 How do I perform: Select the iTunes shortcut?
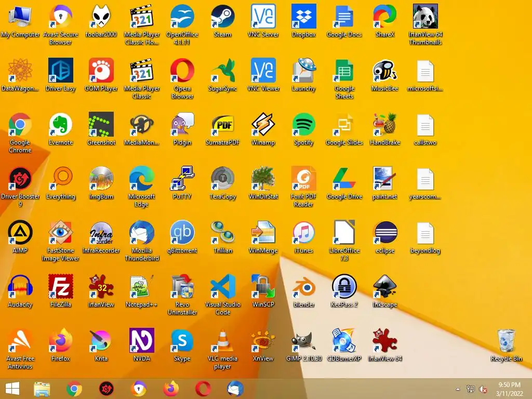coord(303,232)
